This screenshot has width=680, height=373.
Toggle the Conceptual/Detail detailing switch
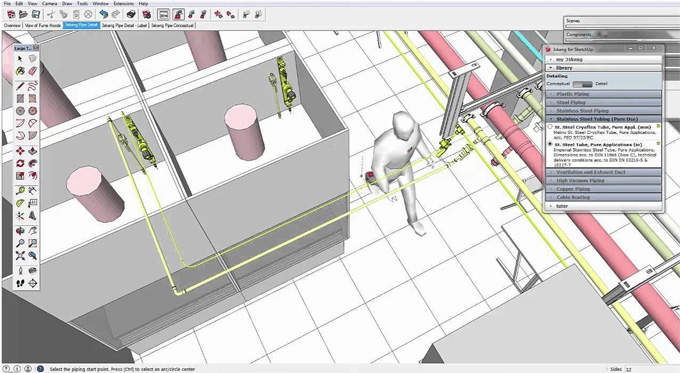[582, 84]
